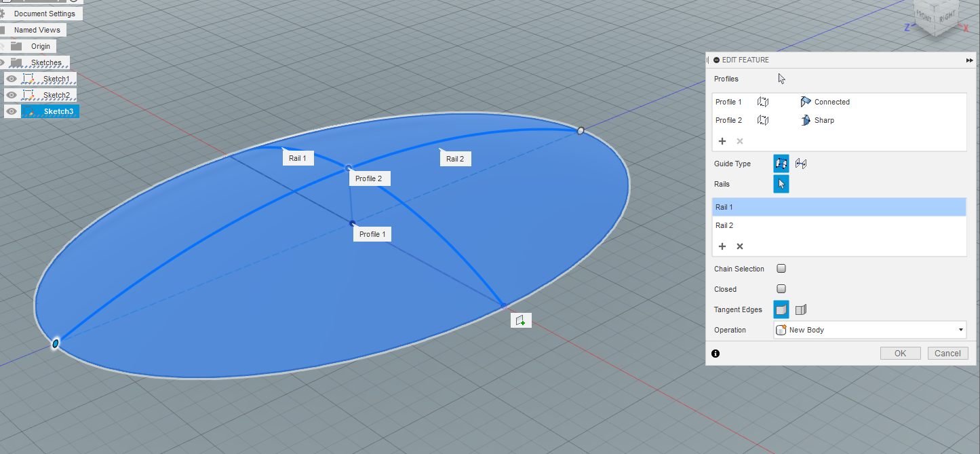980x454 pixels.
Task: Enable the Chain Selection checkbox
Action: coord(781,268)
